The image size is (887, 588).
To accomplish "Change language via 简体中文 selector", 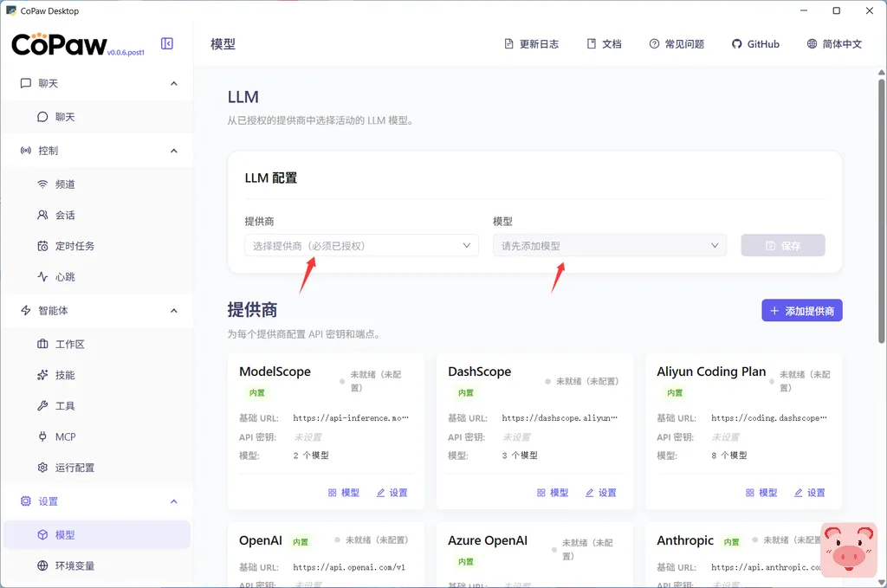I will 834,44.
